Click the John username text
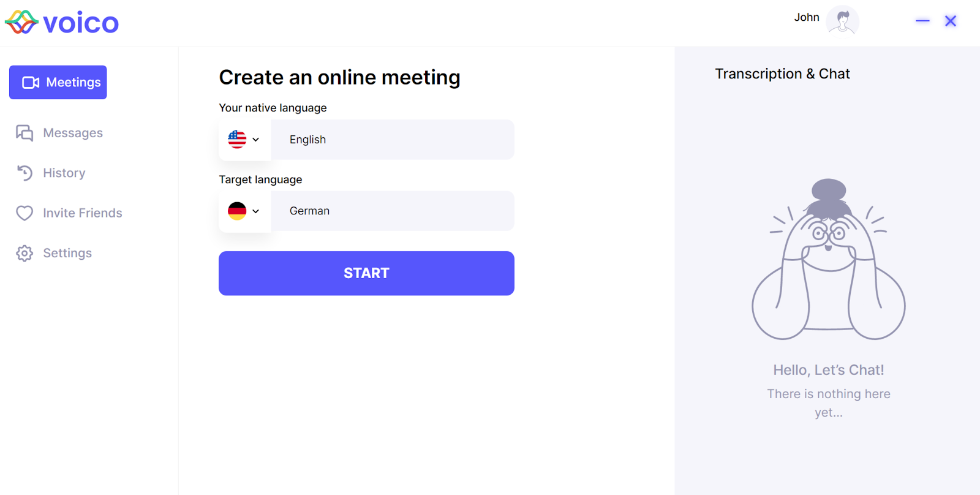The width and height of the screenshot is (980, 495). [x=807, y=17]
